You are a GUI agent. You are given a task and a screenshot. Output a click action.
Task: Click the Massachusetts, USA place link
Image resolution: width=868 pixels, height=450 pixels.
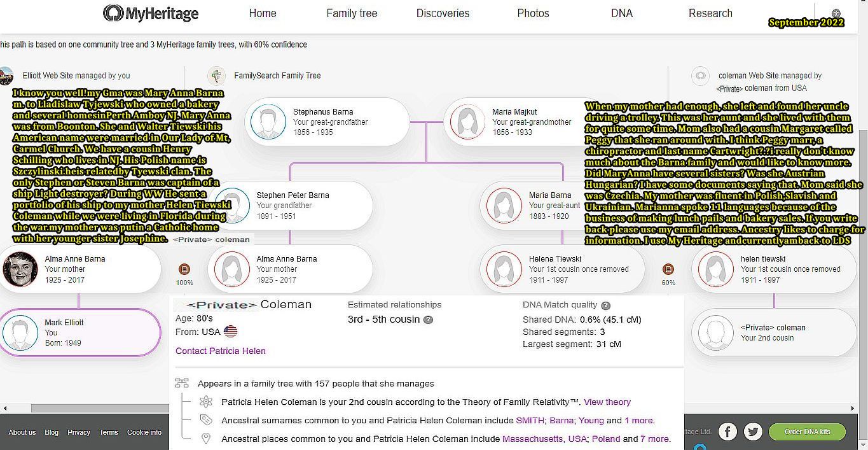point(544,439)
